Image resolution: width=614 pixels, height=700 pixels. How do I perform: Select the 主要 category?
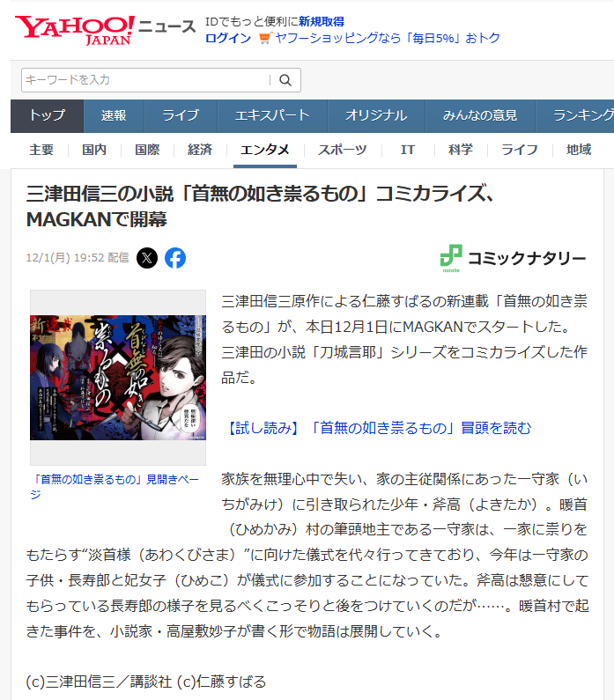tap(41, 150)
